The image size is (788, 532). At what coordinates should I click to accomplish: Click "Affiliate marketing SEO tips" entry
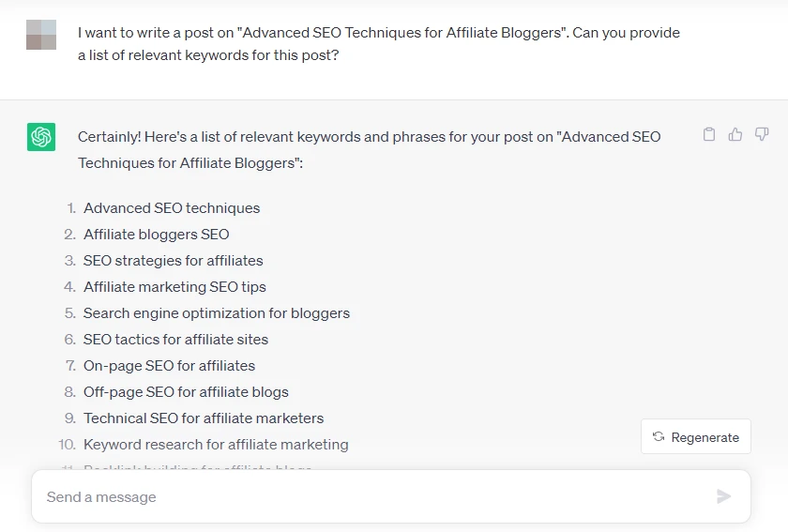coord(174,287)
